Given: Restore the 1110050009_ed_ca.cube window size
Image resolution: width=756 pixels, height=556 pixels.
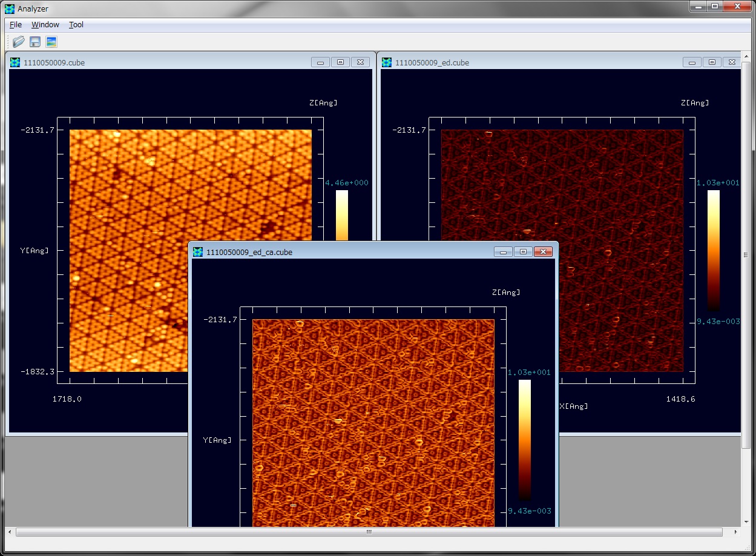Looking at the screenshot, I should pyautogui.click(x=524, y=252).
